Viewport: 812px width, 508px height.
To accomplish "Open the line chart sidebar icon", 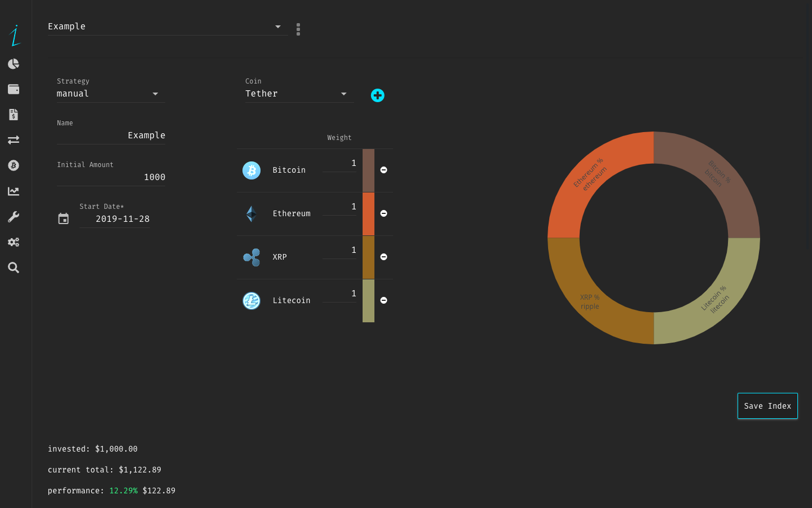I will point(14,191).
